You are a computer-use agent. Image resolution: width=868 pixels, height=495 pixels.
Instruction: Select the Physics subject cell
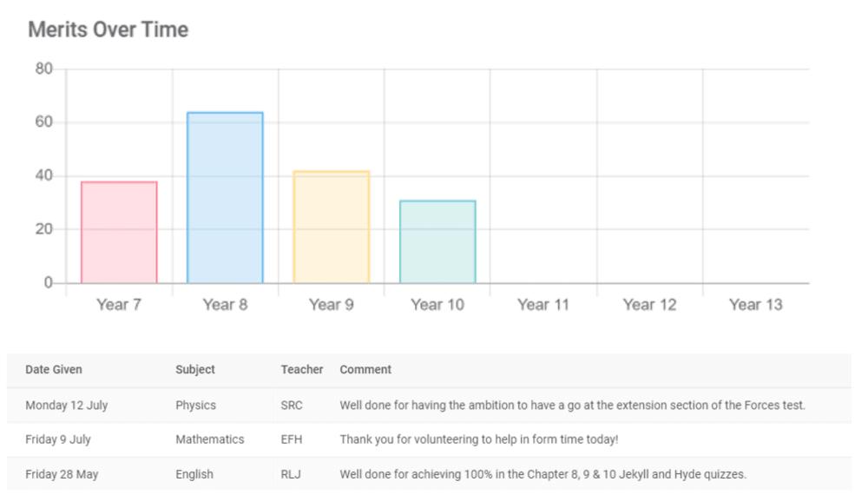tap(195, 406)
